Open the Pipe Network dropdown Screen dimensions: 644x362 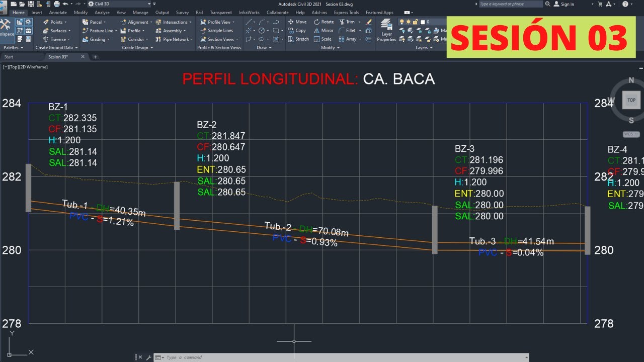click(x=174, y=39)
